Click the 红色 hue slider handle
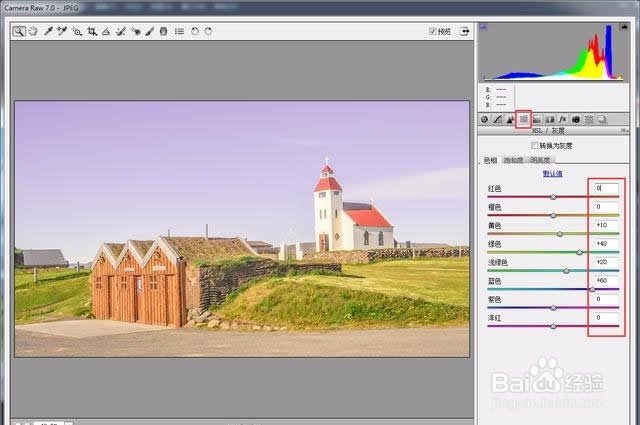Image resolution: width=640 pixels, height=425 pixels. point(553,197)
